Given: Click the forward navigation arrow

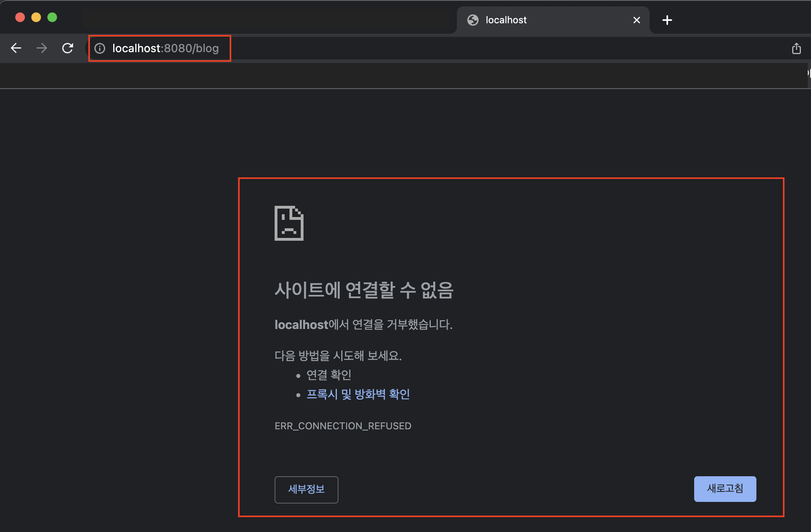Looking at the screenshot, I should coord(42,48).
